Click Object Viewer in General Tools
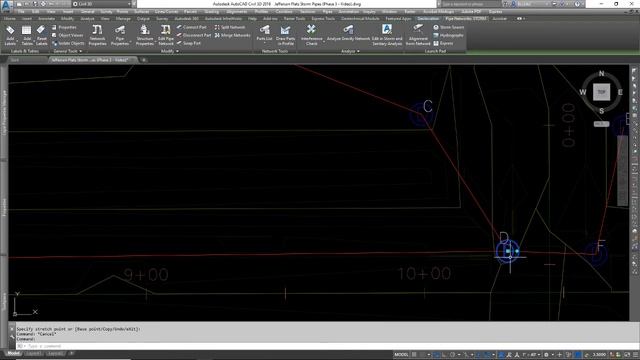The image size is (640, 360). point(67,35)
